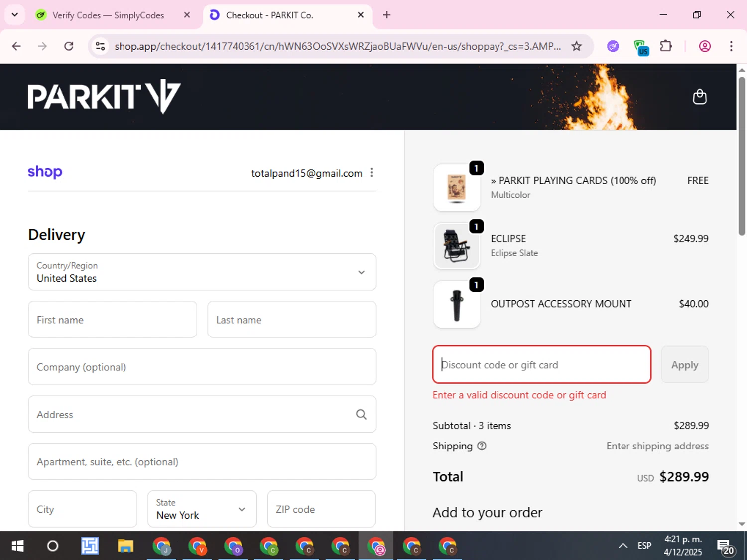Image resolution: width=747 pixels, height=560 pixels.
Task: Click the 'Enter a valid discount code' error text
Action: click(519, 395)
